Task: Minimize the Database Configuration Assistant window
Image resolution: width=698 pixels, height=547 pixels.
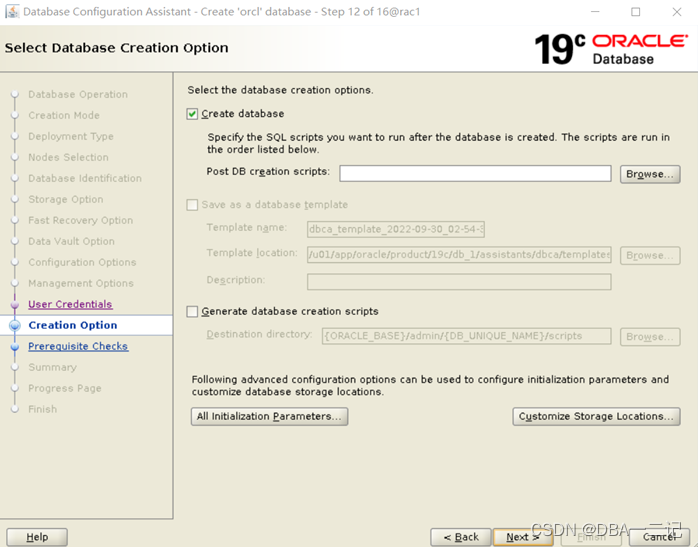Action: [595, 12]
